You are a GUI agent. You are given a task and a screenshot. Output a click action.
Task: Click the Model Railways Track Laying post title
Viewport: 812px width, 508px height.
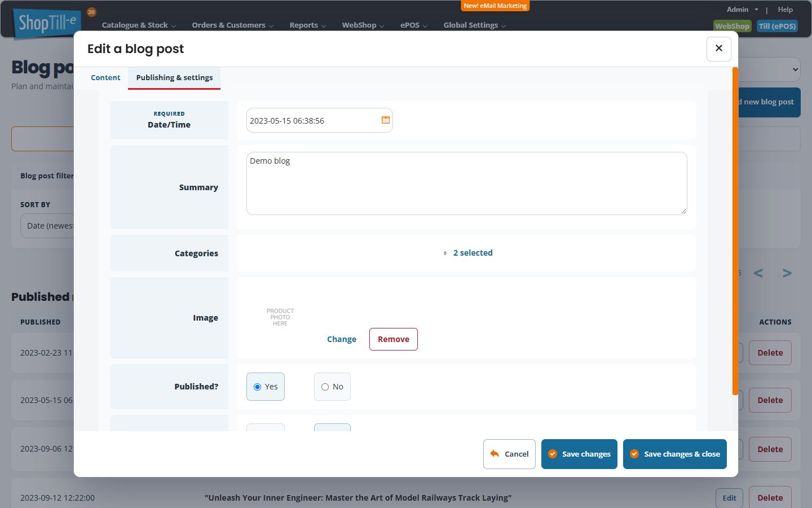358,498
